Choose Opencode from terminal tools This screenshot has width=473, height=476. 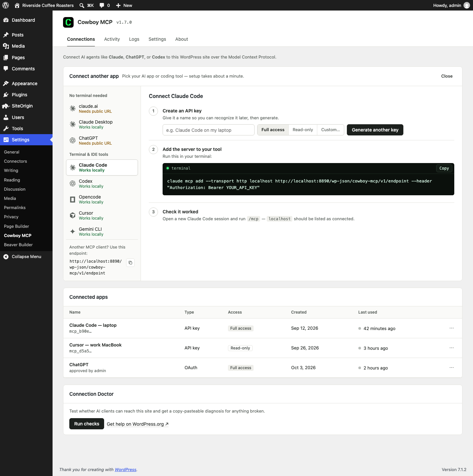102,199
